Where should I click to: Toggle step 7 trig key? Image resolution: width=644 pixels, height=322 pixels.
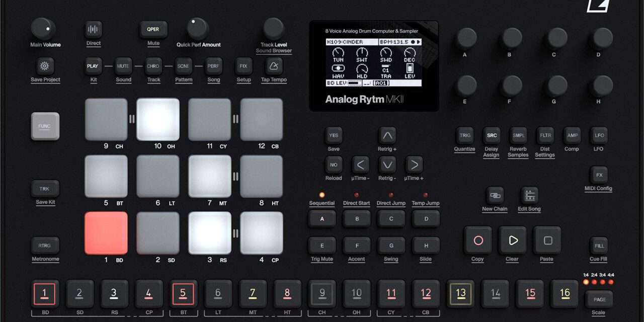tap(253, 293)
